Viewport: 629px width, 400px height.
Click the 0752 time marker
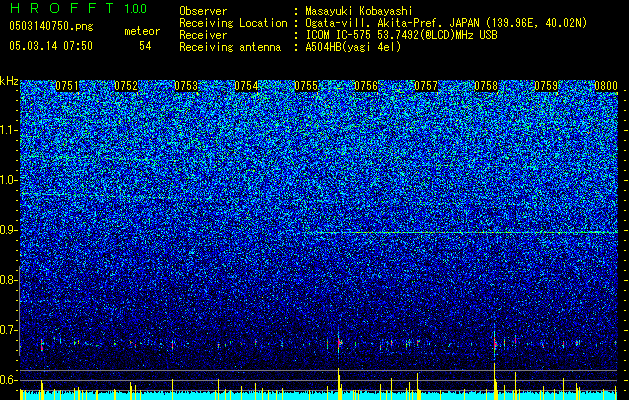pos(126,86)
